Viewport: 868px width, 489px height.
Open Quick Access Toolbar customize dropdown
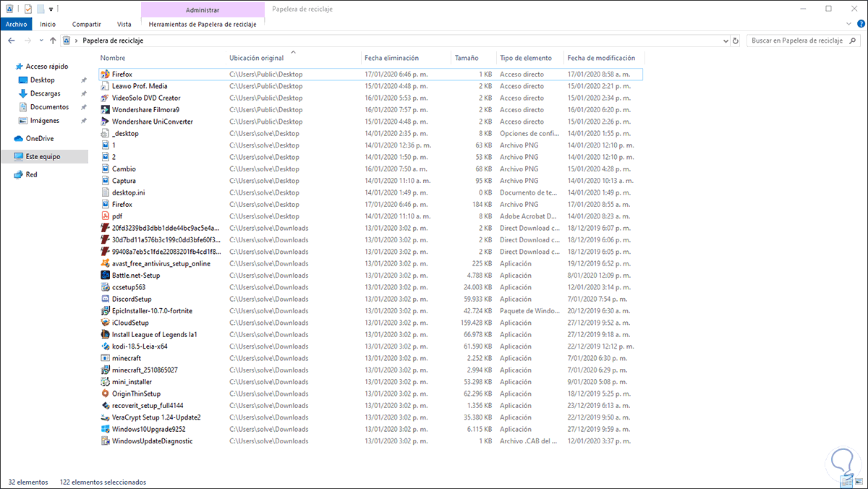(51, 9)
